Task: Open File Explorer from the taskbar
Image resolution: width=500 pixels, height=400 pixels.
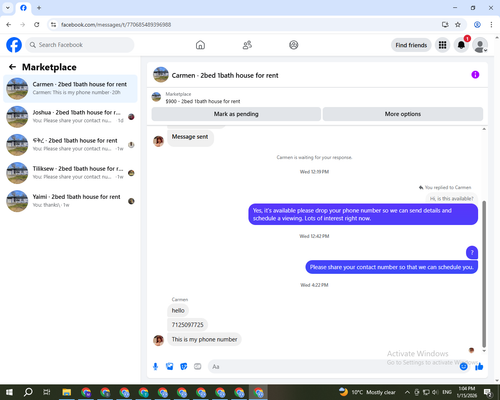Action: (67, 392)
